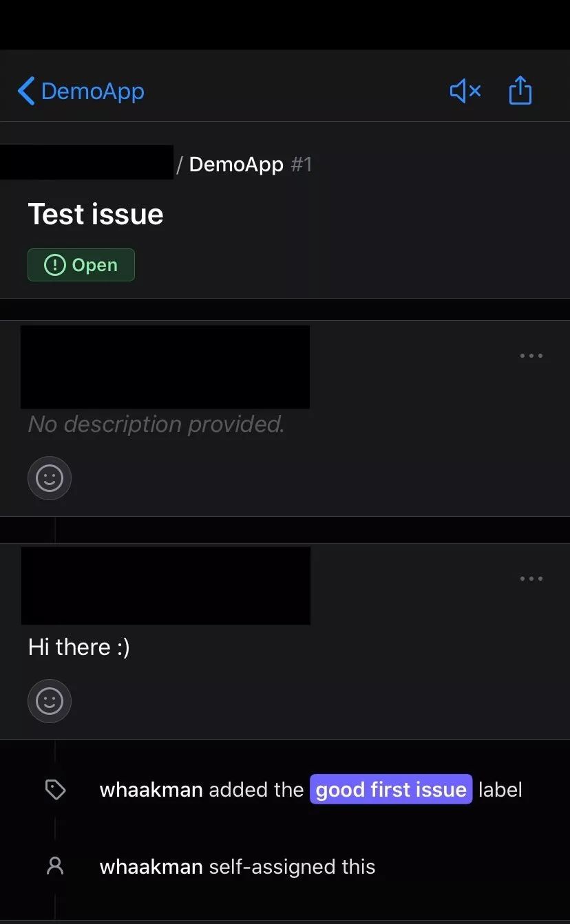
Task: Tap the Open status badge
Action: [81, 265]
